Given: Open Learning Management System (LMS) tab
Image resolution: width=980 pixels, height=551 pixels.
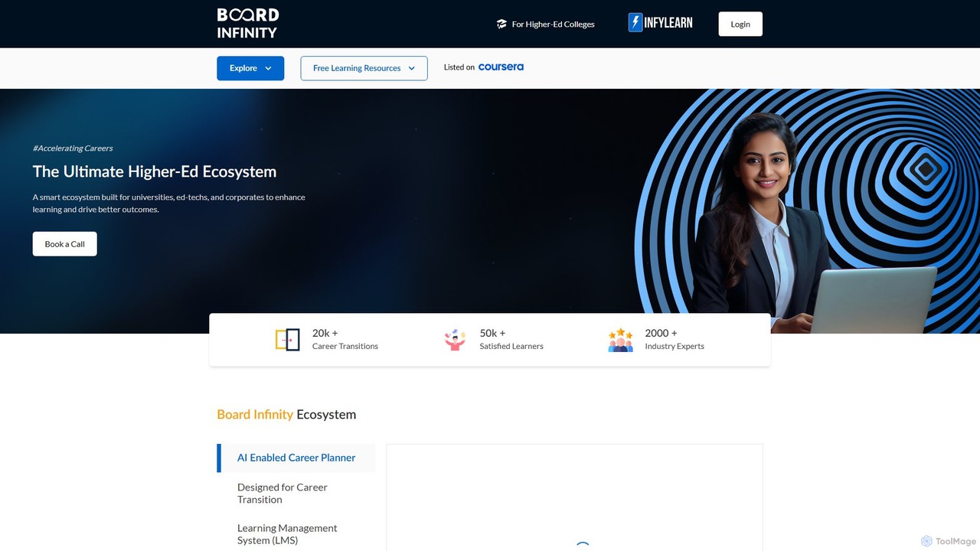Looking at the screenshot, I should pos(287,534).
